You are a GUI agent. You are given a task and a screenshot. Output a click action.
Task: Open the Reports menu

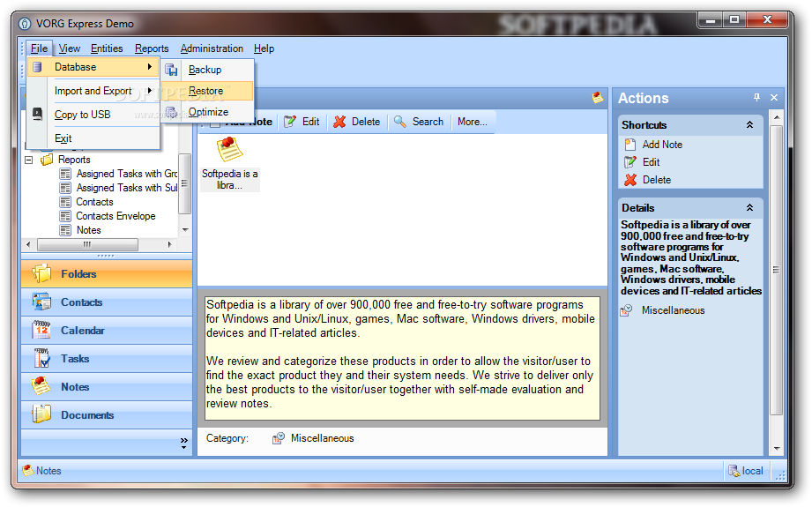[x=152, y=48]
